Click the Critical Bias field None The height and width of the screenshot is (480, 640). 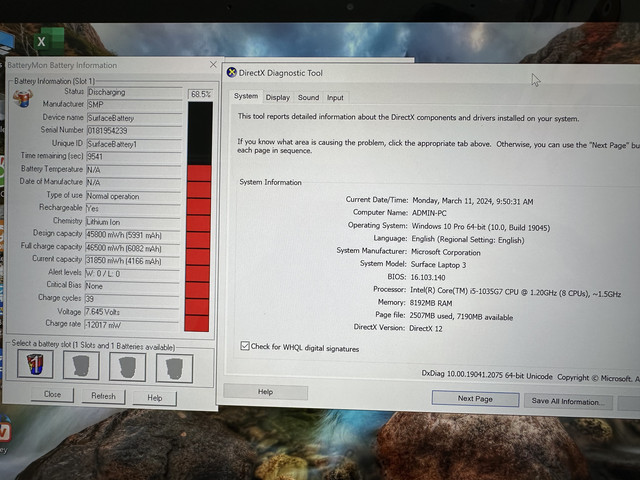point(132,286)
